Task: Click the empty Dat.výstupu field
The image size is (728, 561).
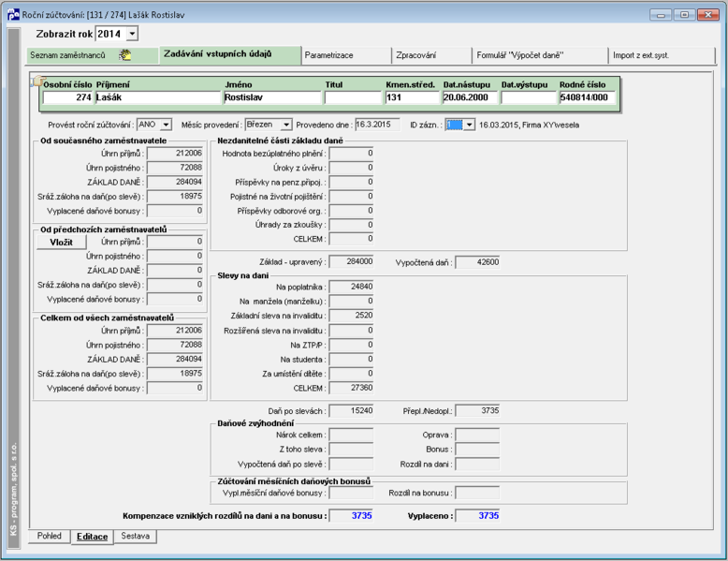Action: (529, 97)
